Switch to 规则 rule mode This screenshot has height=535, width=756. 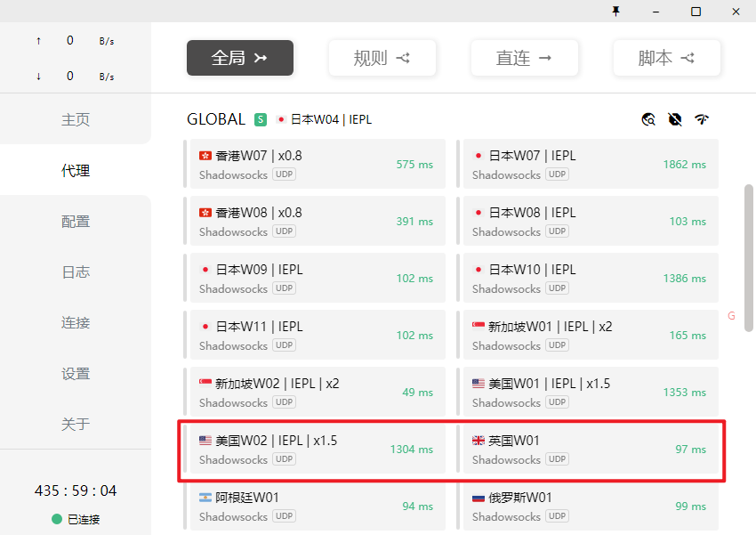coord(382,58)
